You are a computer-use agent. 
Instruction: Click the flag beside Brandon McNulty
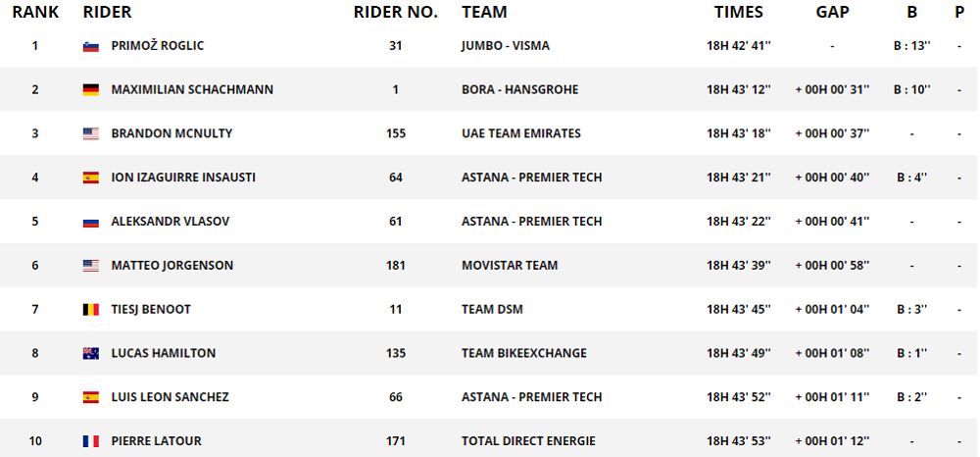click(90, 134)
